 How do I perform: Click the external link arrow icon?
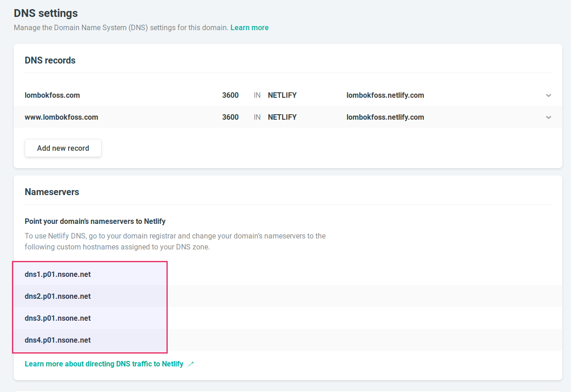pyautogui.click(x=192, y=364)
